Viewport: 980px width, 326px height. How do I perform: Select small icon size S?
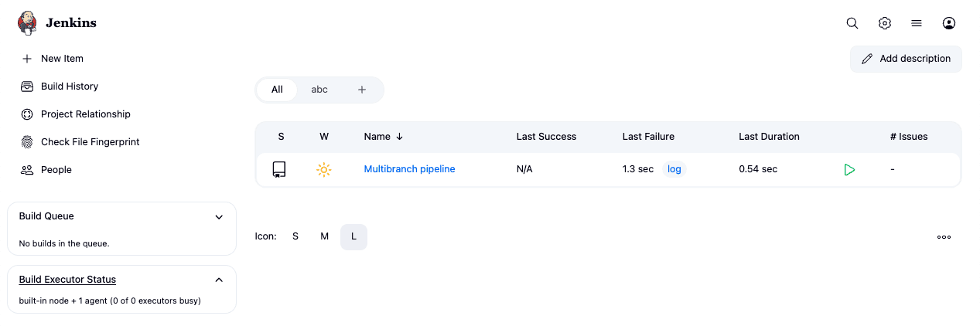(x=295, y=236)
